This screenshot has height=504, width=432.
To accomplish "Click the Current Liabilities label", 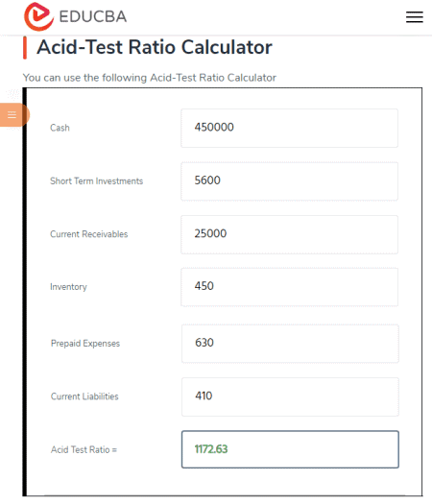I will point(84,396).
